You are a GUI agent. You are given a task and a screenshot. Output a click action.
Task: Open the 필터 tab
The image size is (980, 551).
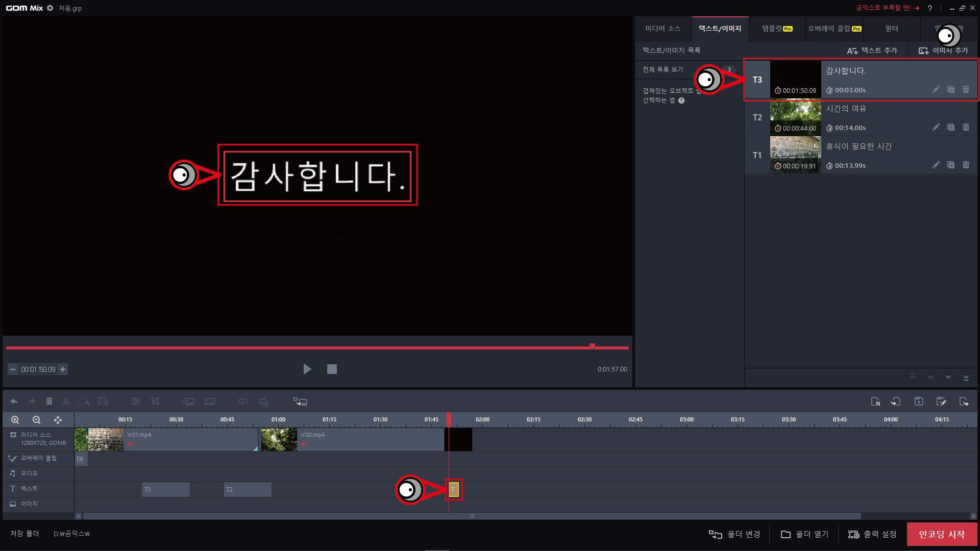[891, 29]
